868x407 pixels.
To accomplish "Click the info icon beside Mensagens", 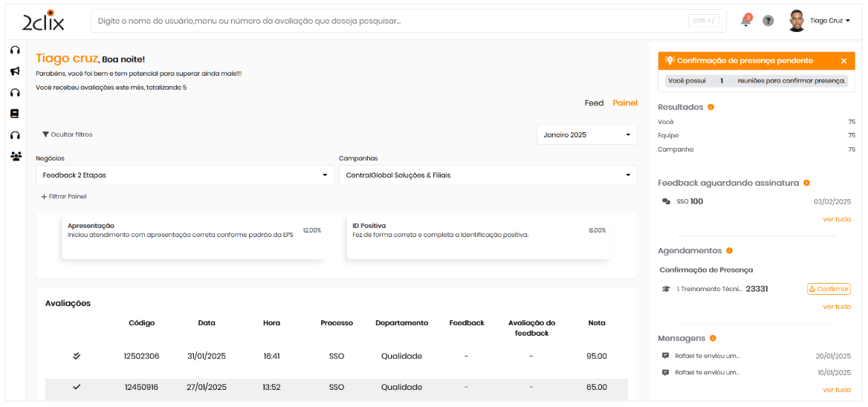I will tap(713, 339).
